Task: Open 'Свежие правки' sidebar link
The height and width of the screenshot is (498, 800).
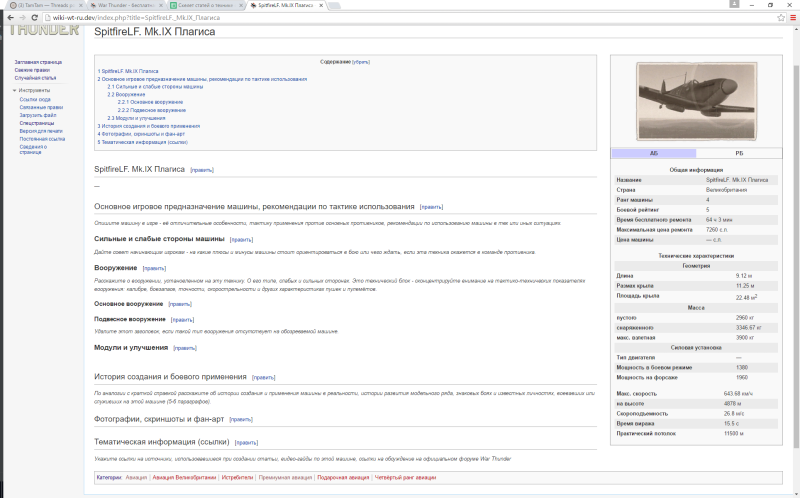Action: [x=32, y=70]
